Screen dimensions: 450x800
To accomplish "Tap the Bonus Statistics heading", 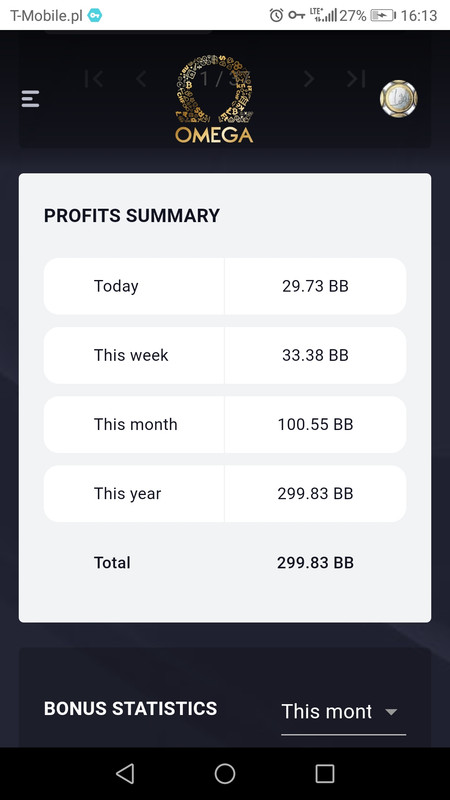I will coord(131,709).
